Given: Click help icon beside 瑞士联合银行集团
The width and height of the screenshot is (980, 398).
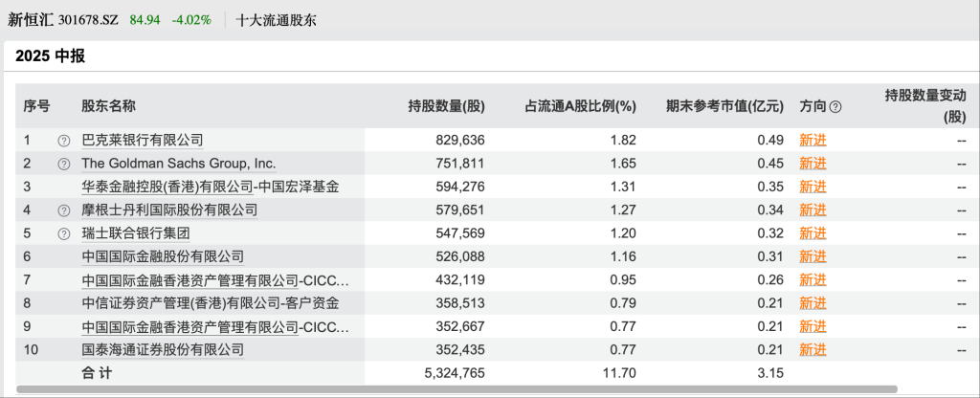Looking at the screenshot, I should point(64,233).
